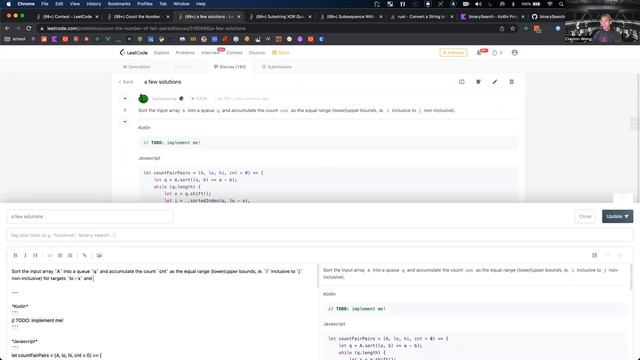
Task: Go Back to discussion list
Action: (126, 82)
